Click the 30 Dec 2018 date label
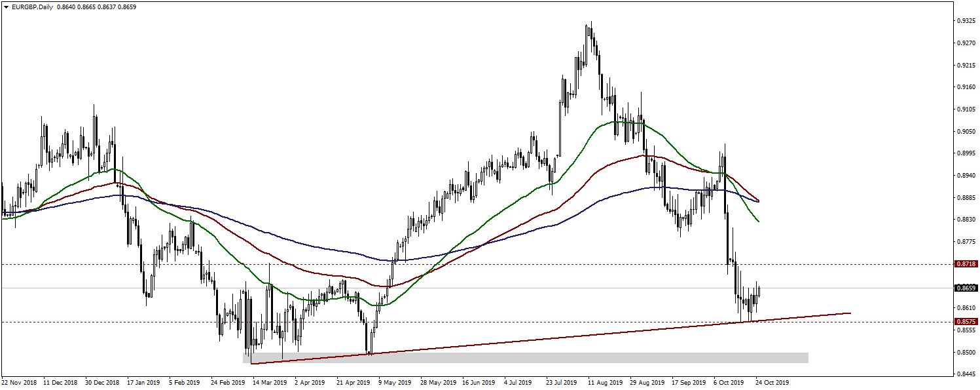Image resolution: width=980 pixels, height=390 pixels. point(102,382)
